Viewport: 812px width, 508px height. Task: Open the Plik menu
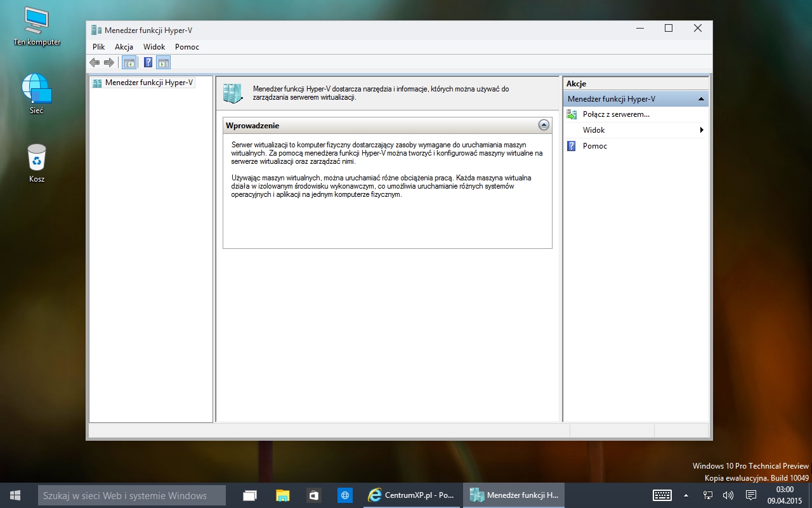[x=98, y=47]
